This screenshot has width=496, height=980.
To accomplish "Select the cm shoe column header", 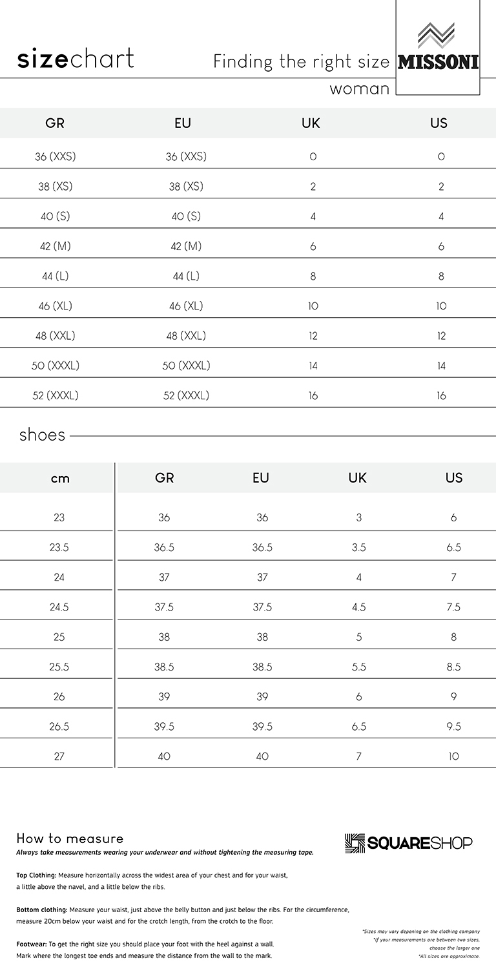I will [59, 478].
